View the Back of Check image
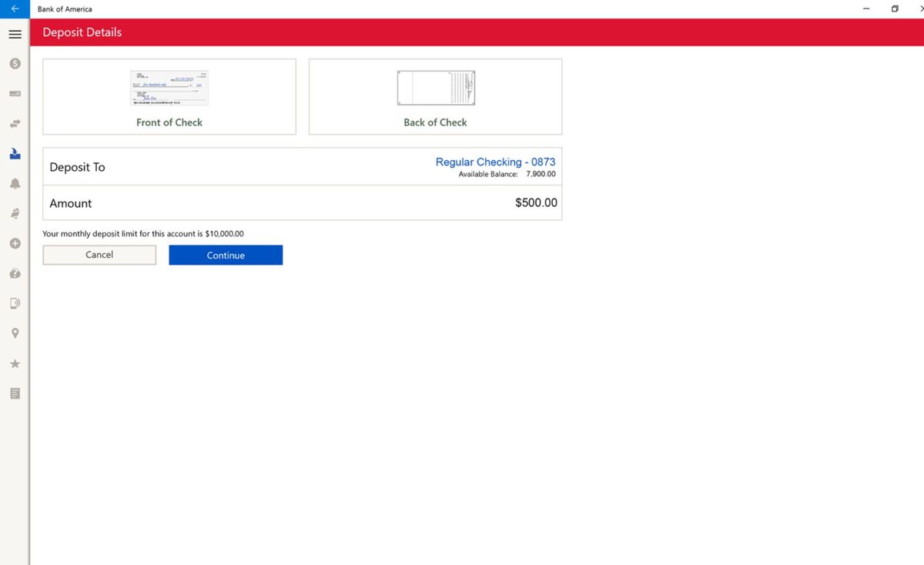 (x=435, y=87)
